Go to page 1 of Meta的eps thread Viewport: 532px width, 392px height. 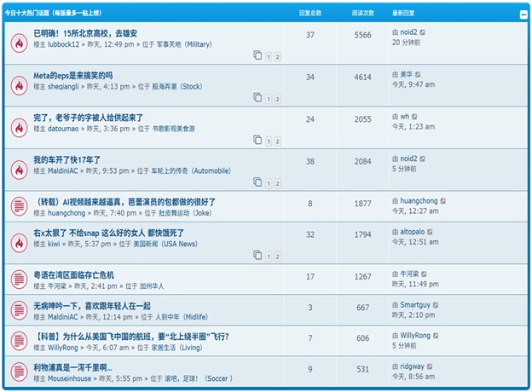click(x=267, y=99)
